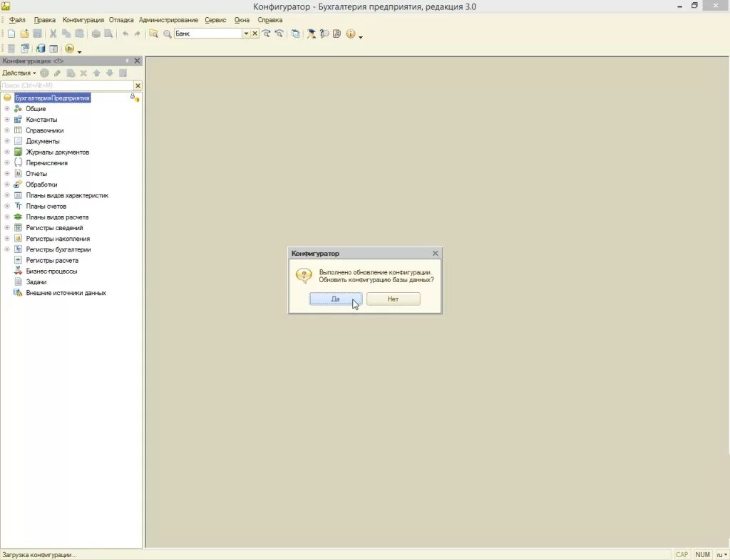Click the help contents book icon

336,33
